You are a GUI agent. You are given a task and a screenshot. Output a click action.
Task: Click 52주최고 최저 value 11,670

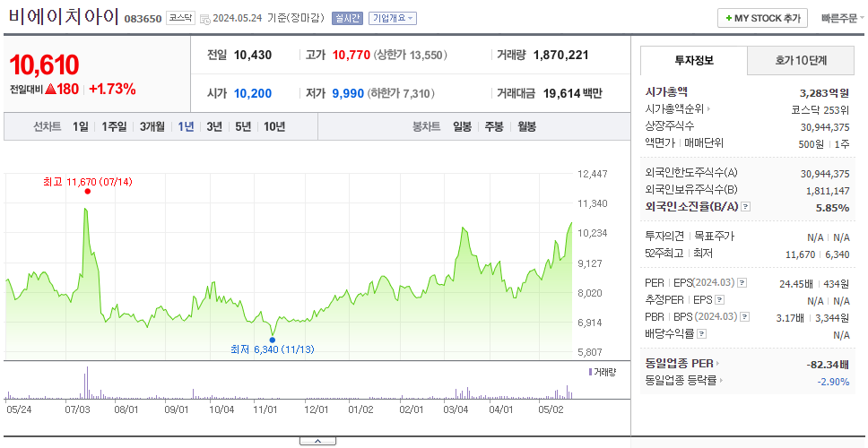pos(800,254)
